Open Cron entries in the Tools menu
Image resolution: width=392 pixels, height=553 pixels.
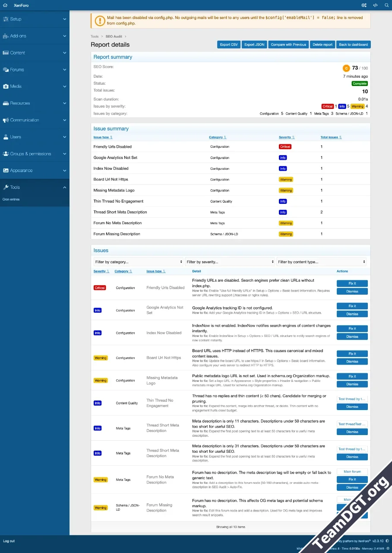click(11, 199)
